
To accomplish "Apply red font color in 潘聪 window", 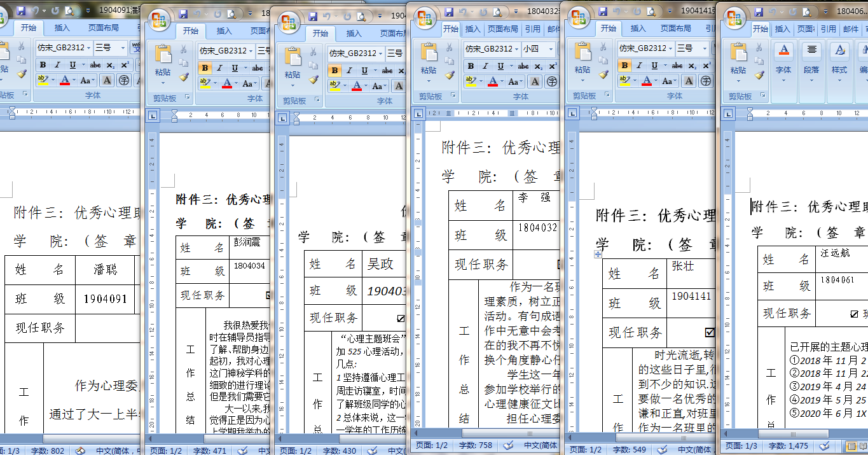I will click(x=65, y=80).
